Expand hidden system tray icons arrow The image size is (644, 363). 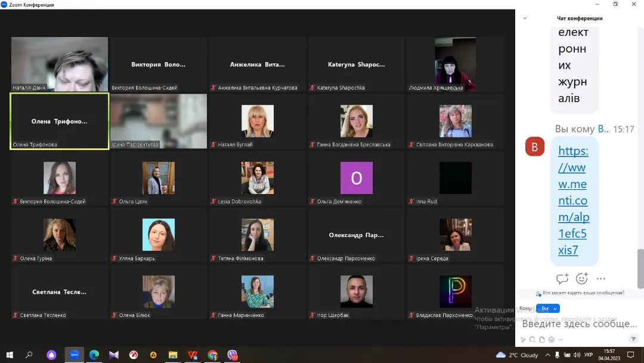point(547,355)
